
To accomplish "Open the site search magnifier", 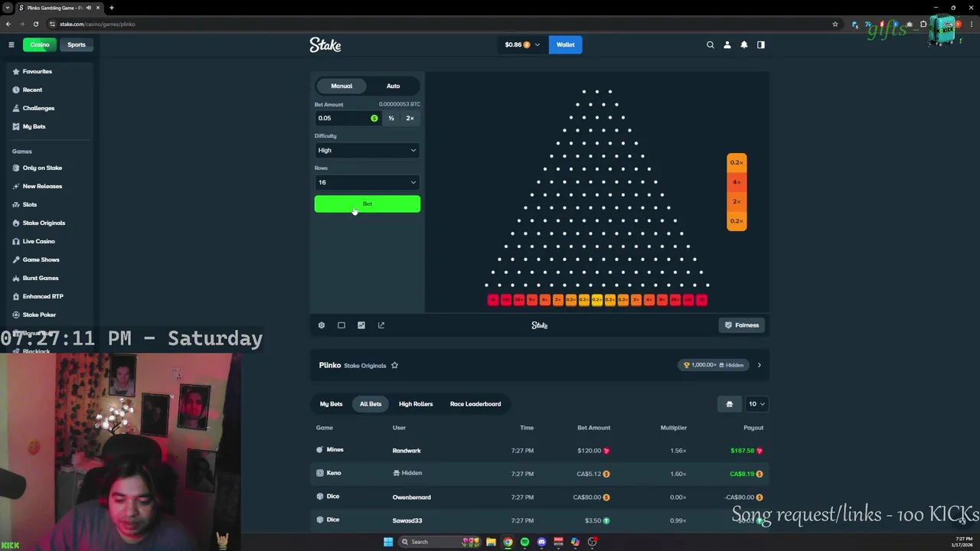I will click(x=710, y=44).
